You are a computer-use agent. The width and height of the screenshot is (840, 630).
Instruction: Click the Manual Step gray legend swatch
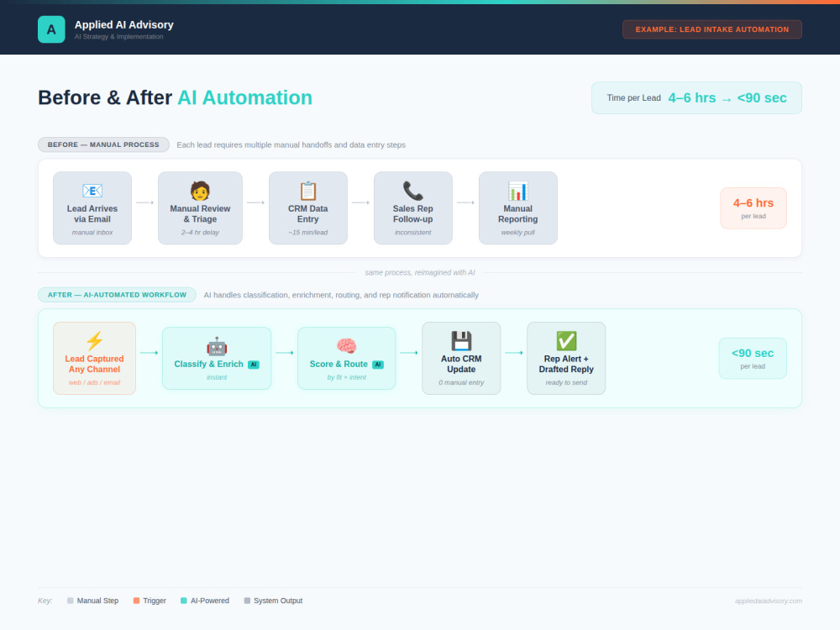(x=71, y=601)
